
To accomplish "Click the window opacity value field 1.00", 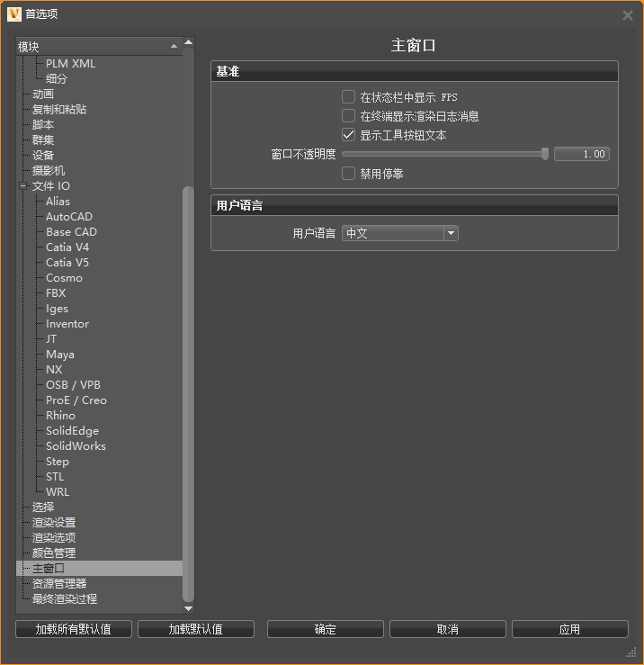I will [x=582, y=154].
